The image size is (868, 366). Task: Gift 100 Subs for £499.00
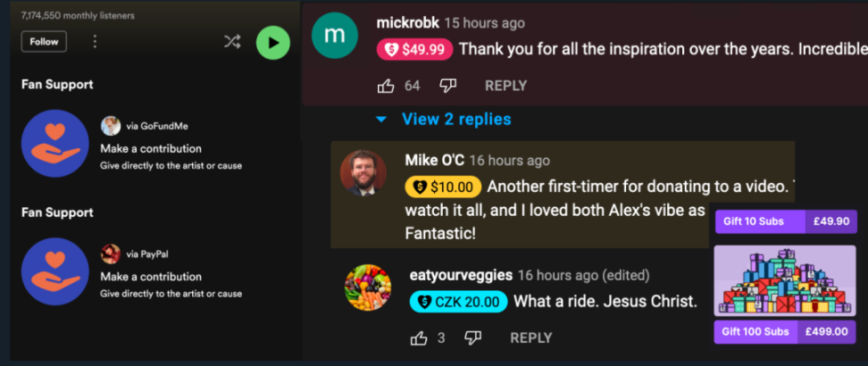tap(786, 332)
